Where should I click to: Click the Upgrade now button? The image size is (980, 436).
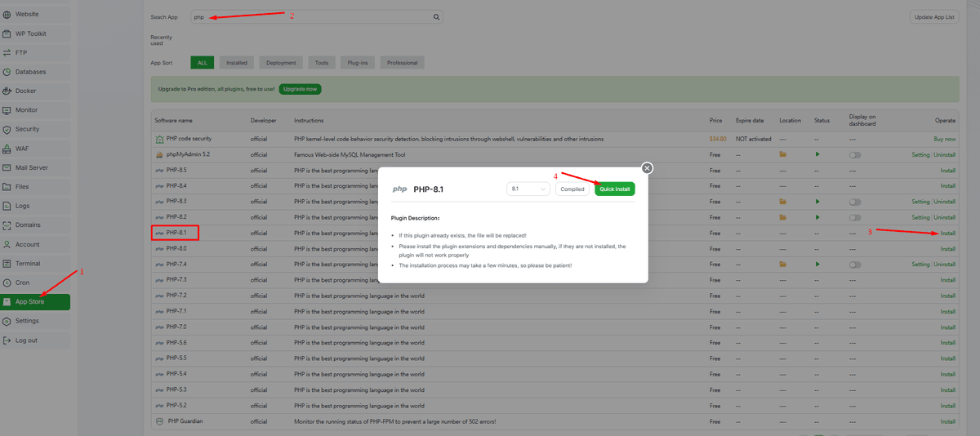[300, 88]
